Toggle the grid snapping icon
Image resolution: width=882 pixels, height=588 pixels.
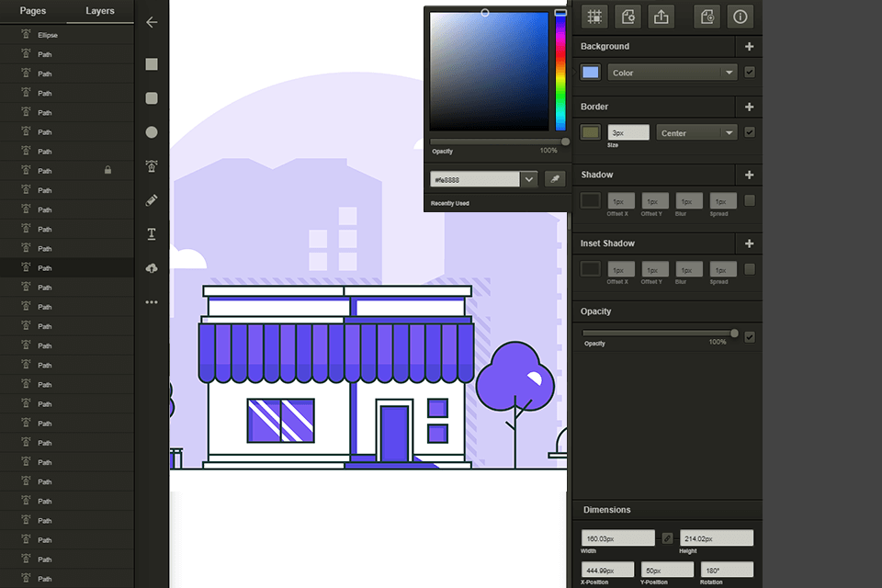click(x=594, y=17)
